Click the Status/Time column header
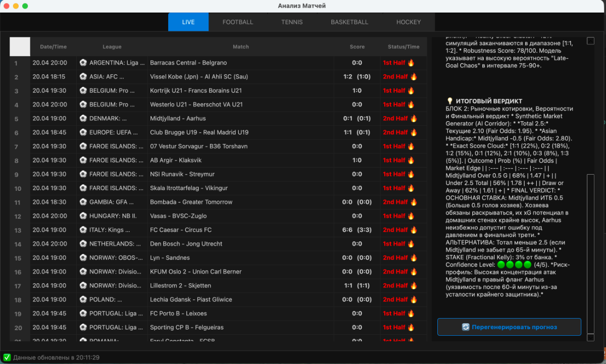 click(403, 47)
